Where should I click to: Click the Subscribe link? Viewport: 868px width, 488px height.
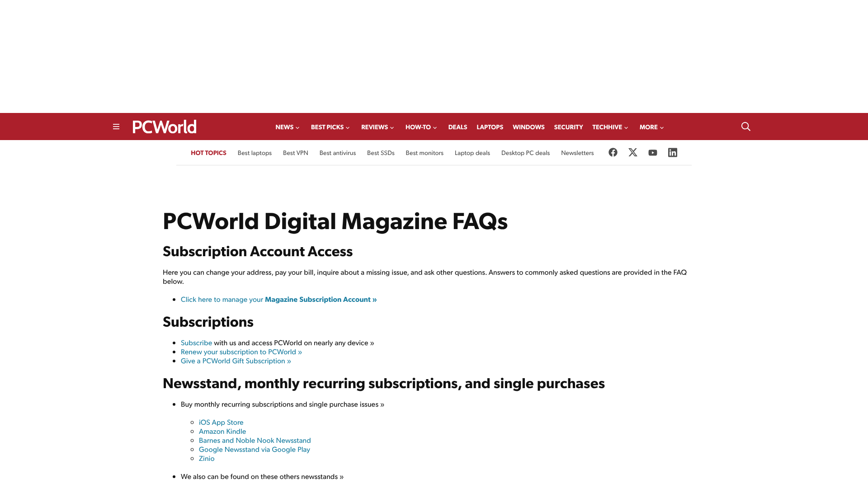point(196,343)
